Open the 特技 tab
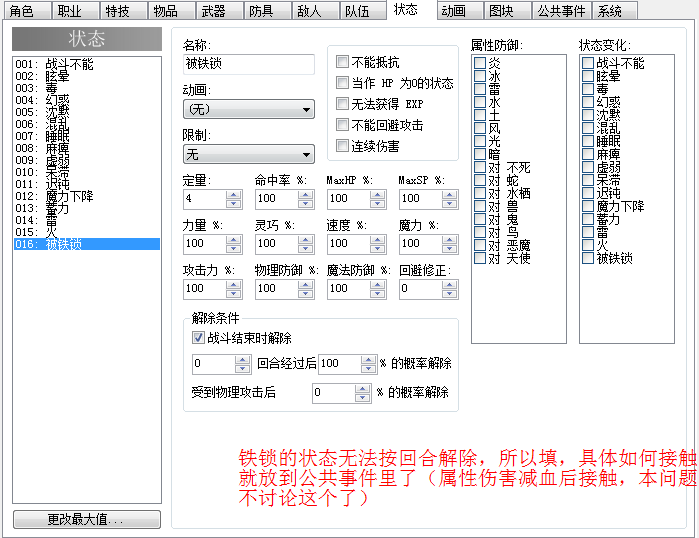The image size is (699, 538). tap(123, 11)
